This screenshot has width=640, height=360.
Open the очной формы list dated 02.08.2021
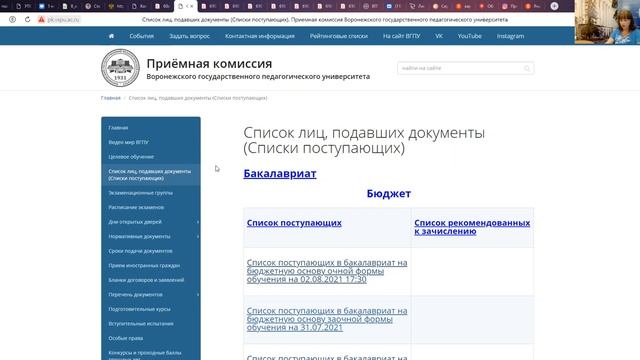tap(327, 271)
